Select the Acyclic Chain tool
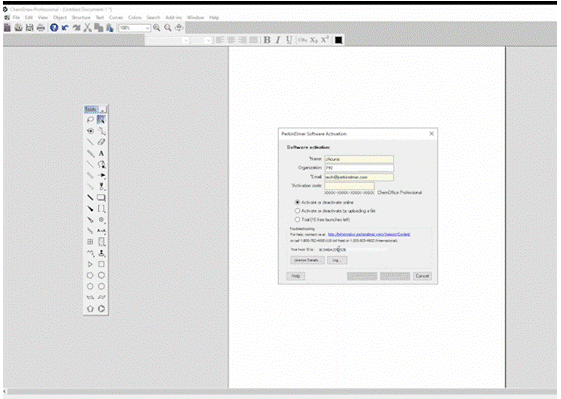Screen dimensions: 561x399 coord(90,253)
